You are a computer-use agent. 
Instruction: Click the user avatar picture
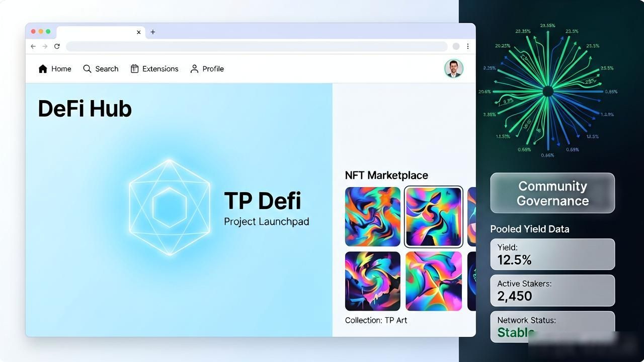pos(454,68)
